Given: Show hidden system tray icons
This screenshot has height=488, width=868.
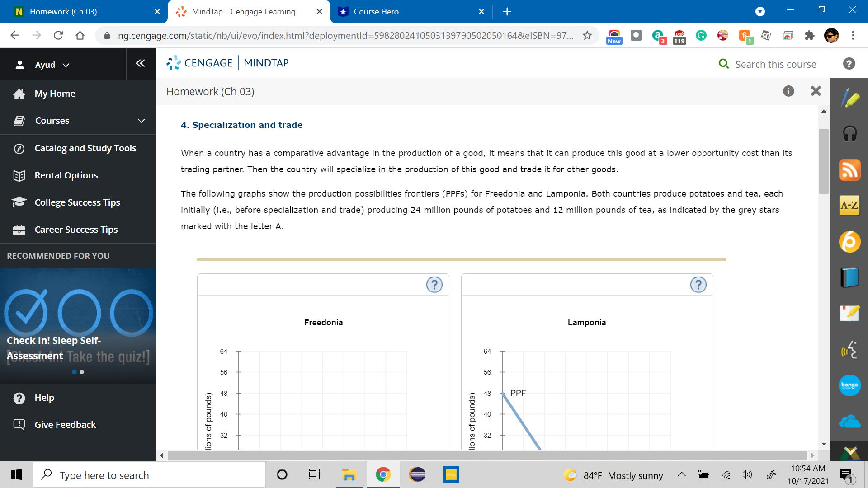Looking at the screenshot, I should pyautogui.click(x=681, y=474).
